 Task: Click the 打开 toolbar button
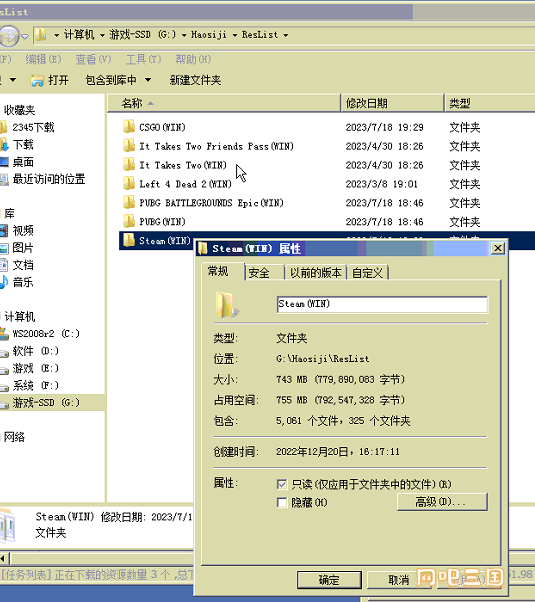[x=49, y=80]
